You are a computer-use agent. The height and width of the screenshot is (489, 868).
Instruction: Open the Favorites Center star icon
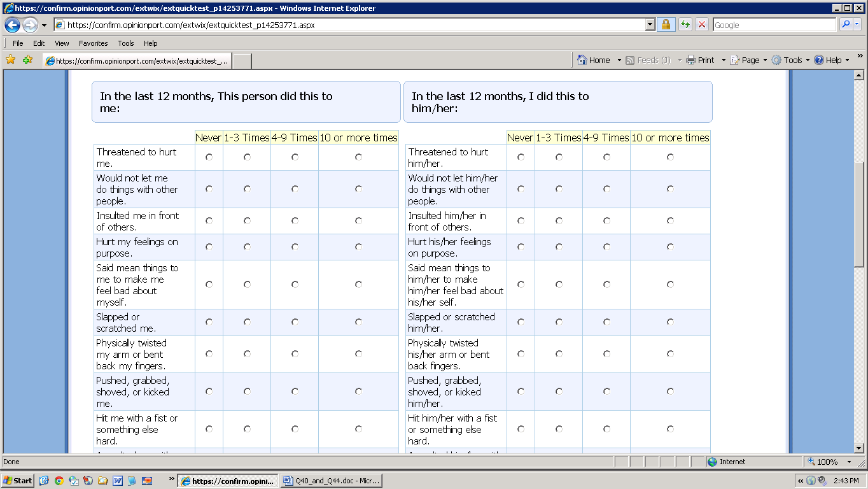click(10, 60)
